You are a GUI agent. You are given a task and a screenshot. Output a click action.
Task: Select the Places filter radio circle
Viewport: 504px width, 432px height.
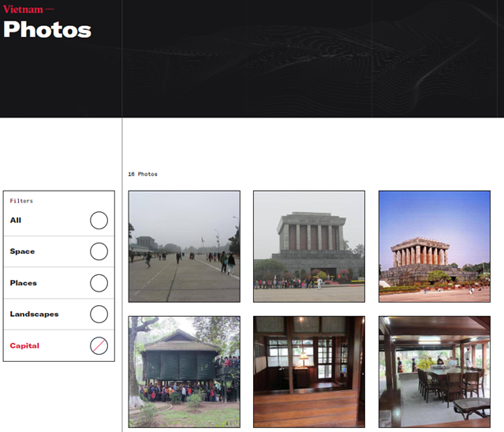click(x=99, y=283)
